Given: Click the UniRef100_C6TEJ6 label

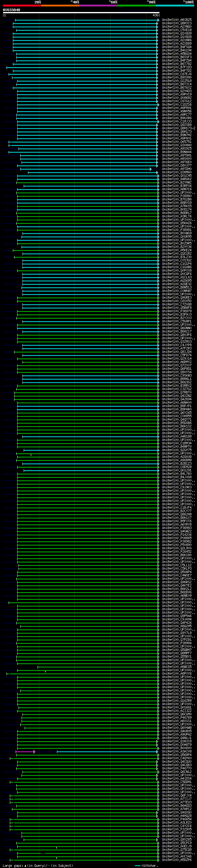Looking at the screenshot, I should 177,74.
